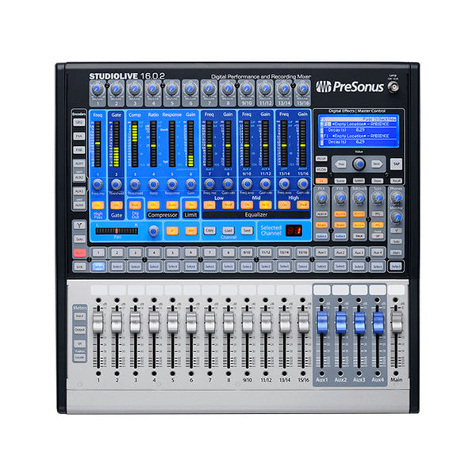Open the Scene menu button
This screenshot has height=476, width=476.
[x=340, y=181]
